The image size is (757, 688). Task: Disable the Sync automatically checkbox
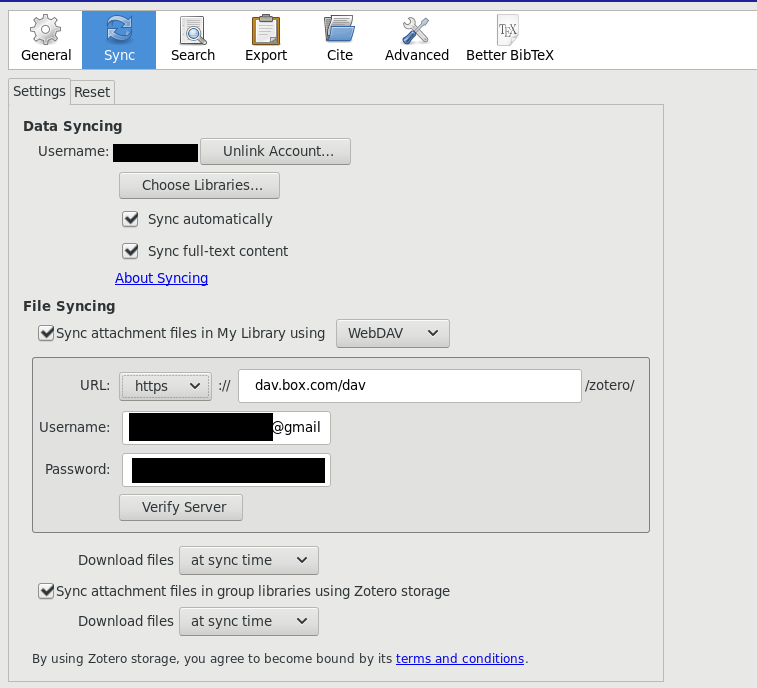tap(130, 219)
